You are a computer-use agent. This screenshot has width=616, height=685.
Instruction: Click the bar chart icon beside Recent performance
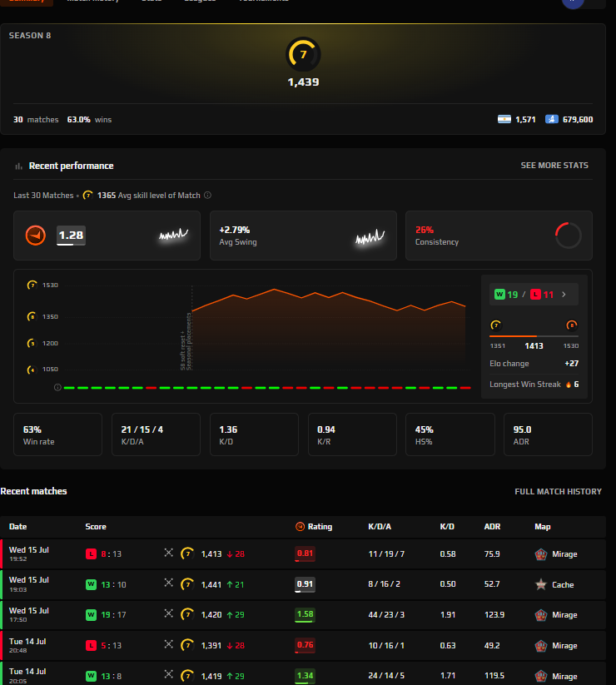(18, 166)
